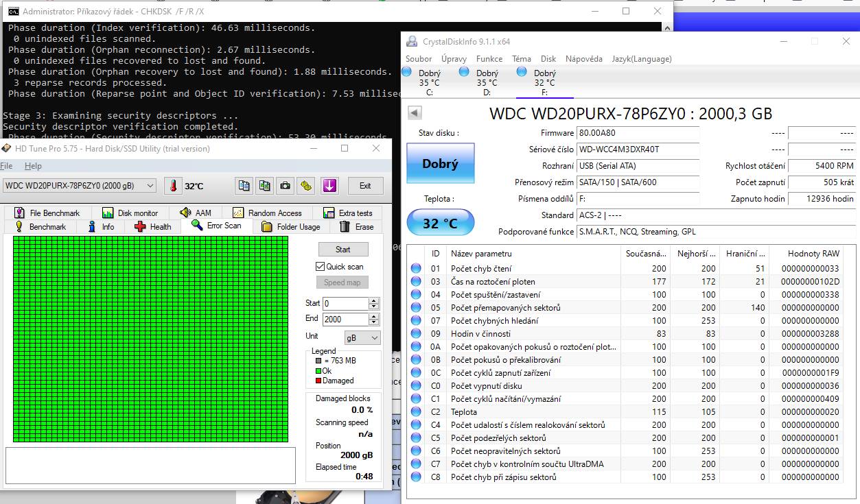Open the Nápověda menu
860x504 pixels.
pyautogui.click(x=584, y=59)
